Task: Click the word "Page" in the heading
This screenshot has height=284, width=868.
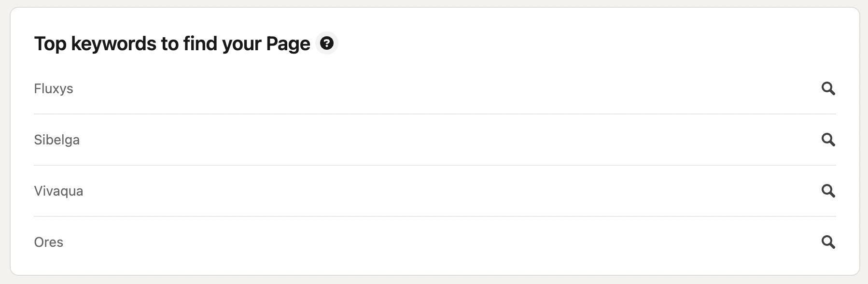Action: pyautogui.click(x=288, y=44)
